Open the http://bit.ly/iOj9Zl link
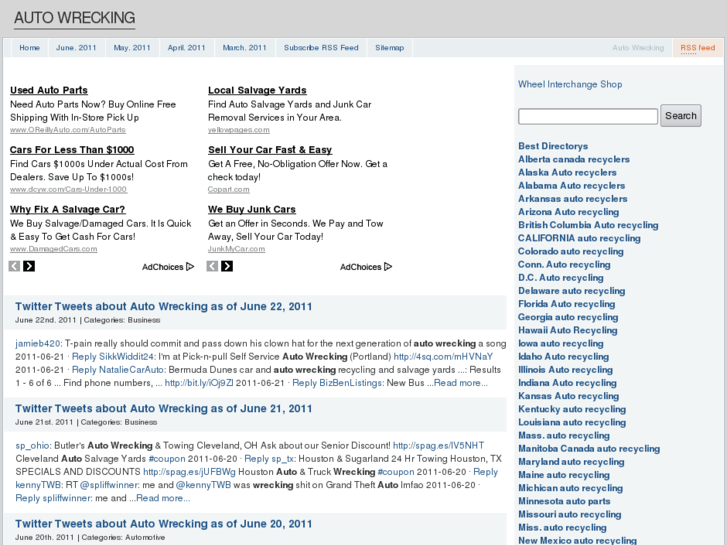The height and width of the screenshot is (545, 727). pos(199,383)
